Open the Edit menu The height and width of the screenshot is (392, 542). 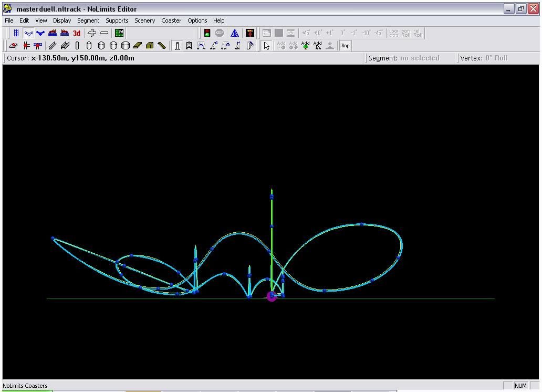tap(24, 20)
